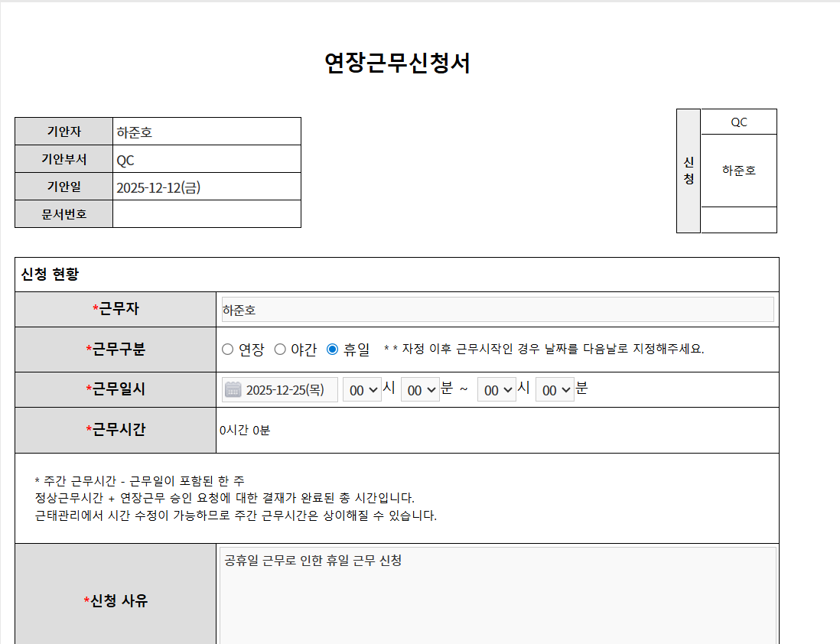
Task: Open the start minute dropdown
Action: click(x=420, y=390)
